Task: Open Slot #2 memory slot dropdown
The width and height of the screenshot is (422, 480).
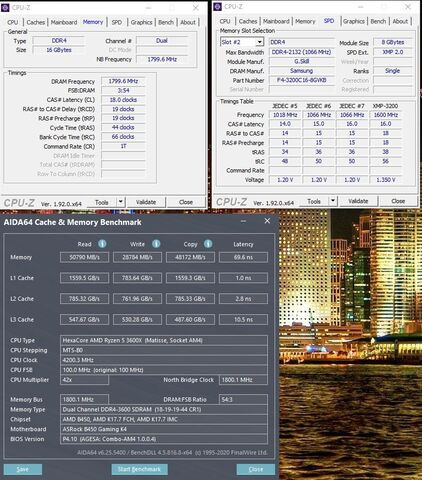Action: (x=259, y=42)
